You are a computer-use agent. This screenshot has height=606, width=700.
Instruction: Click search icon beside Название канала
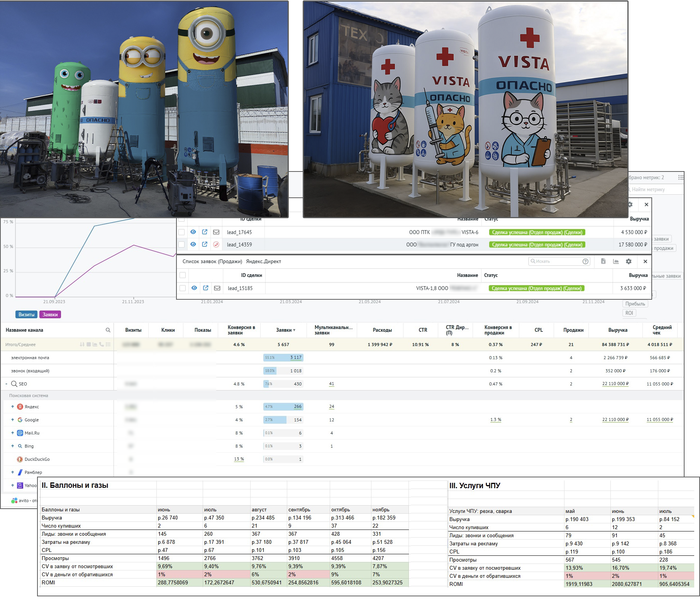108,330
